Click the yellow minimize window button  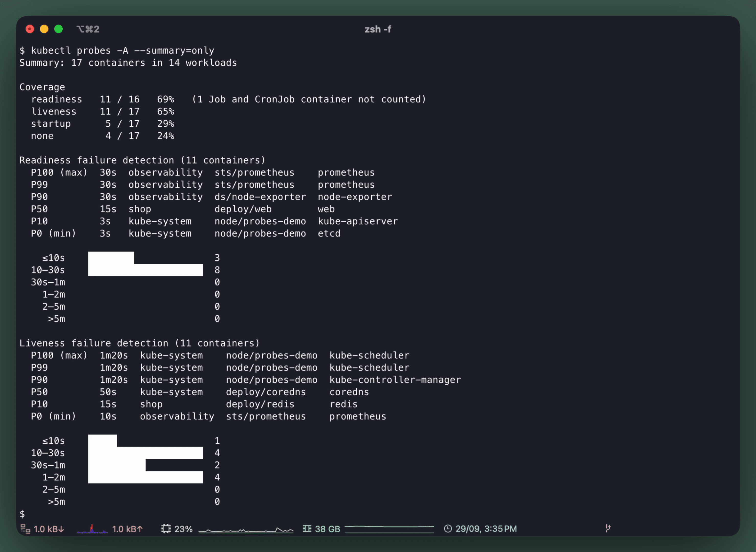44,29
